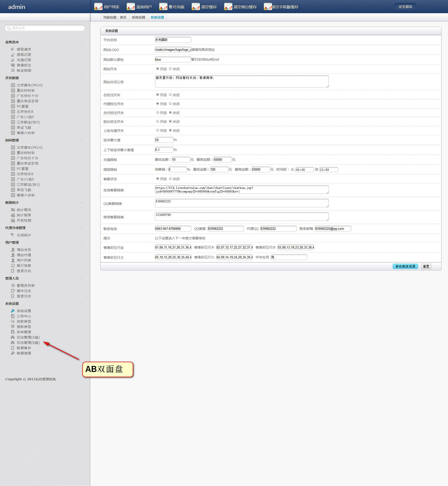Collapse the 开奖数据 sidebar section
Screen dimensions: 448x486
(81, 78)
